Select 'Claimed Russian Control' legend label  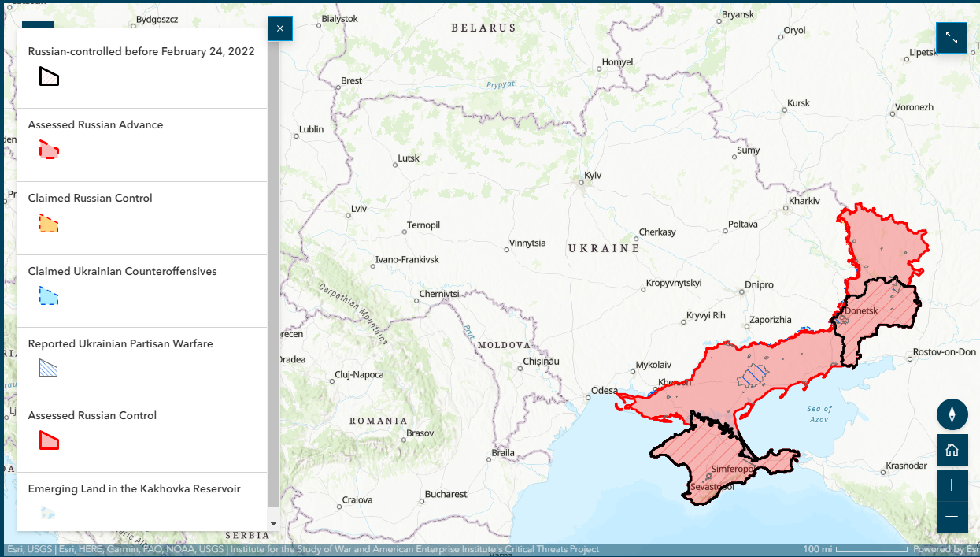pyautogui.click(x=90, y=198)
